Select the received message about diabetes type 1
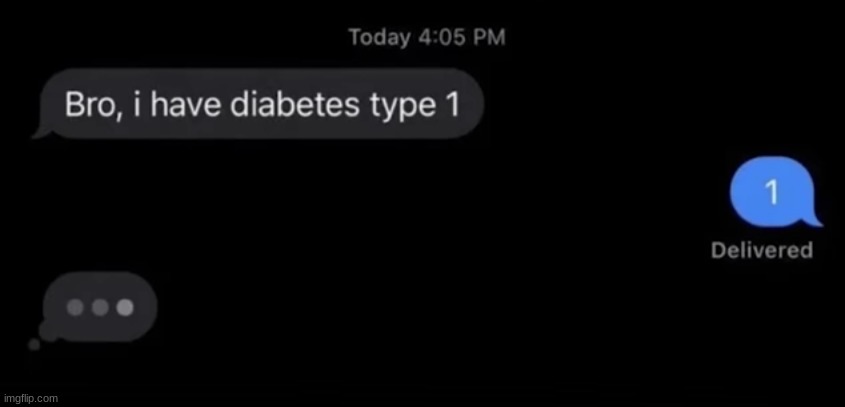Image resolution: width=845 pixels, height=407 pixels. pos(261,104)
